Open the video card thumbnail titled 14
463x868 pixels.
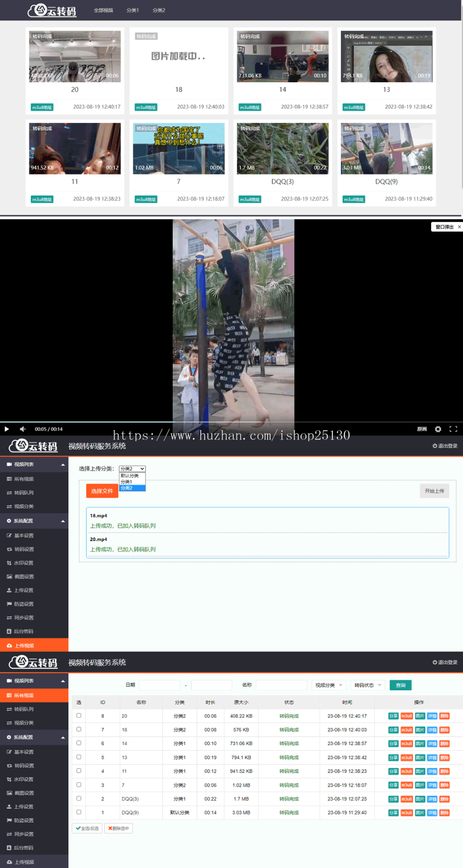pos(282,56)
